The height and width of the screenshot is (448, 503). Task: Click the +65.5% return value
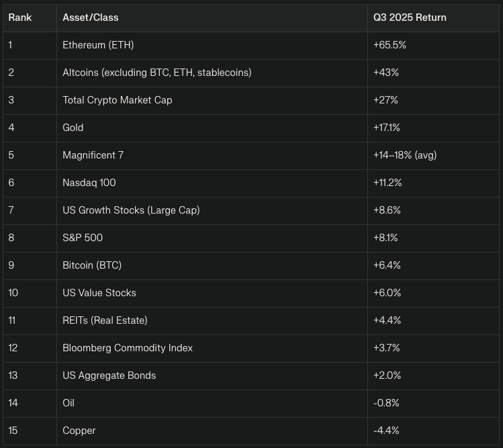coord(390,45)
